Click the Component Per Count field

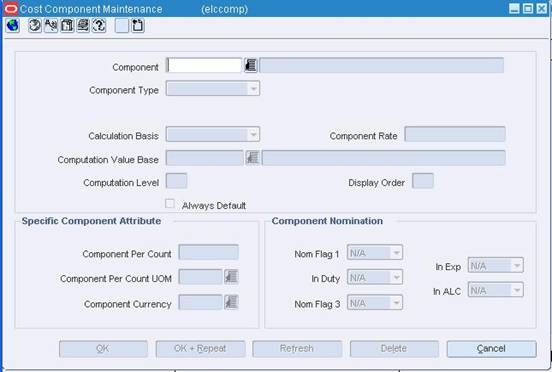pyautogui.click(x=208, y=252)
